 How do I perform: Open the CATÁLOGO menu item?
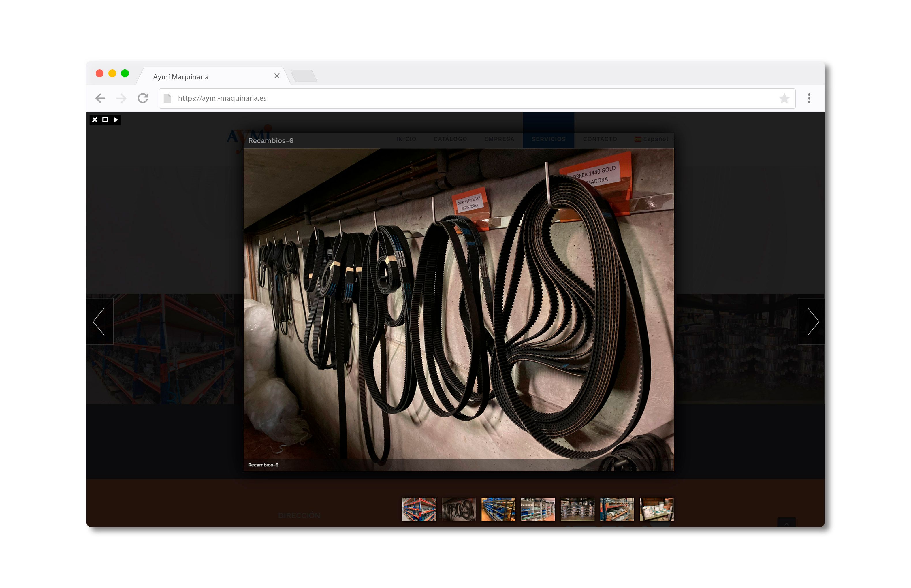click(x=450, y=139)
